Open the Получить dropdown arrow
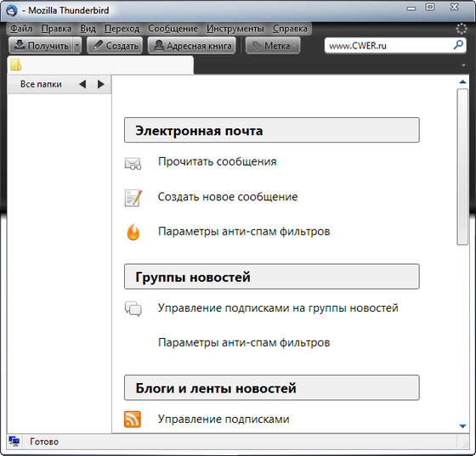 [x=77, y=46]
